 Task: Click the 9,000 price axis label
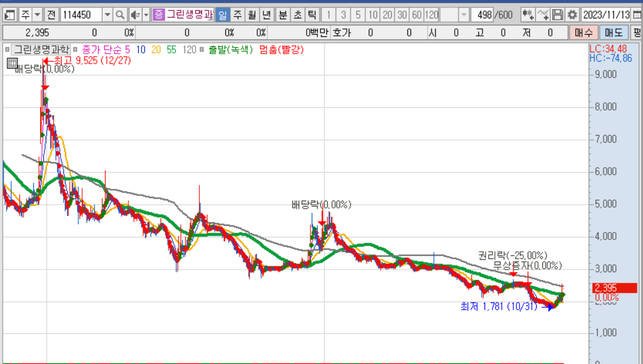(x=606, y=75)
